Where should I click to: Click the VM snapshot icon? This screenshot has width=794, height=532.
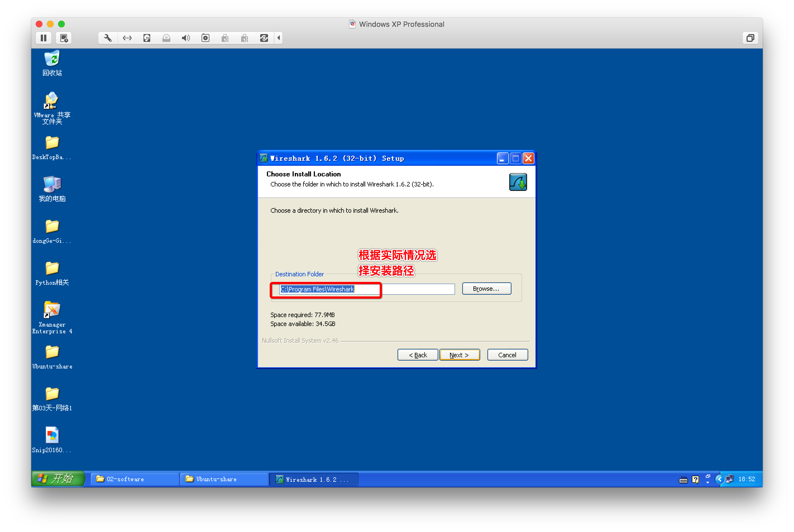pyautogui.click(x=64, y=38)
